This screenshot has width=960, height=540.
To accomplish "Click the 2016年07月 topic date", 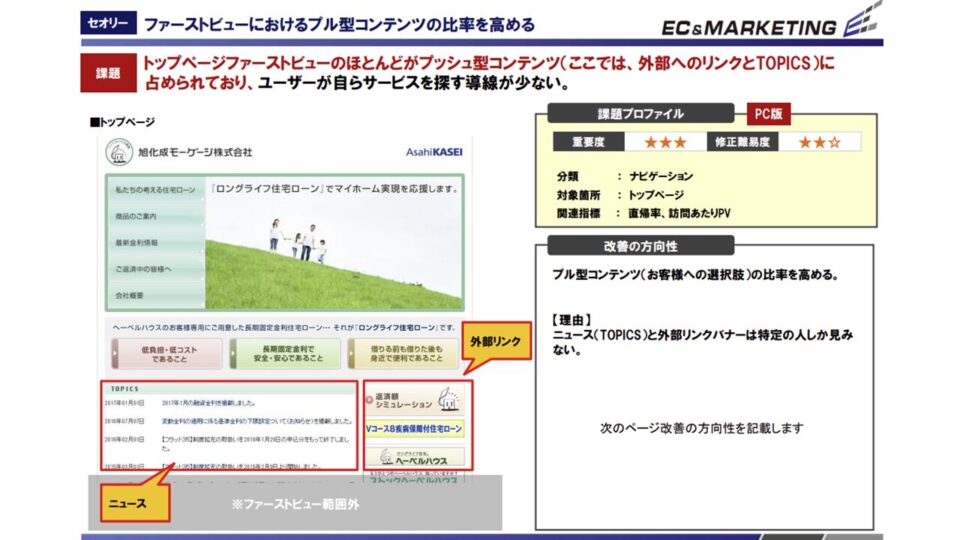I will coord(124,421).
